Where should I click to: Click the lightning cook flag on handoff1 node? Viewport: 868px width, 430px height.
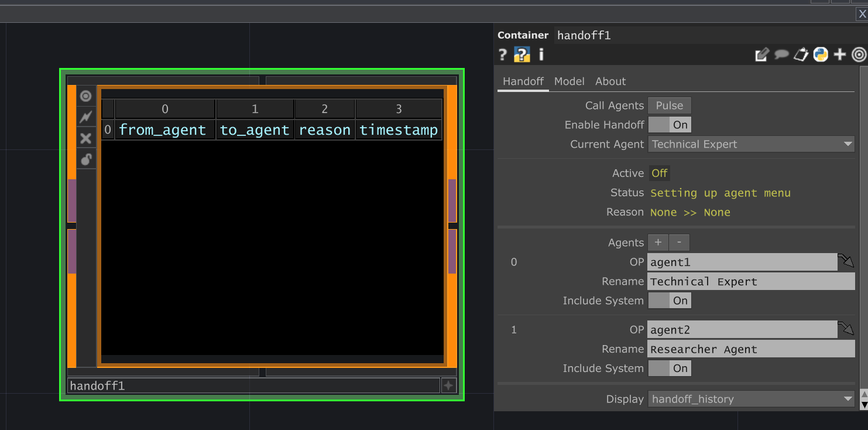[85, 117]
